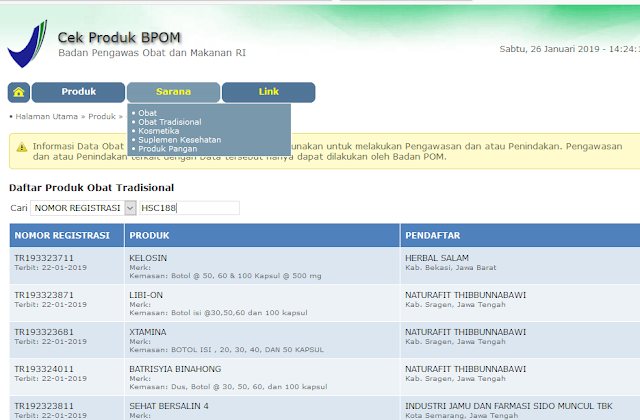Select product SEHAT BERSALIN 4
This screenshot has height=420, width=640.
click(169, 406)
